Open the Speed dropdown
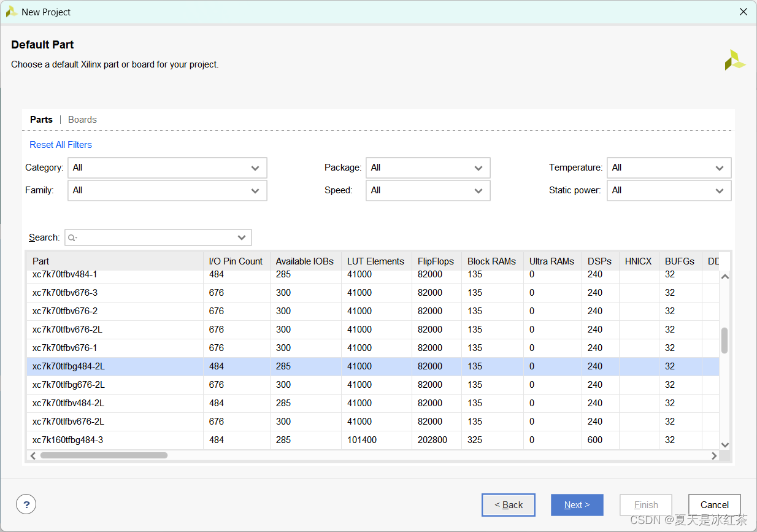This screenshot has width=757, height=532. (428, 190)
